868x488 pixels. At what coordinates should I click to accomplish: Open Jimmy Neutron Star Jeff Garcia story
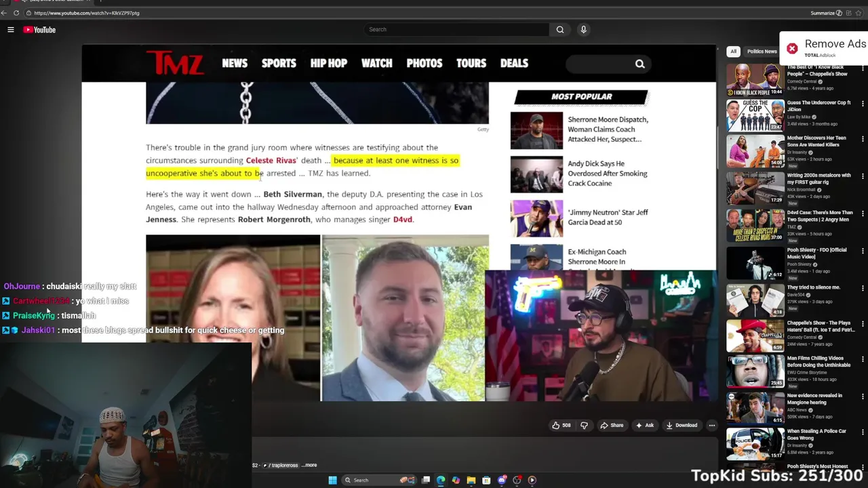tap(608, 218)
